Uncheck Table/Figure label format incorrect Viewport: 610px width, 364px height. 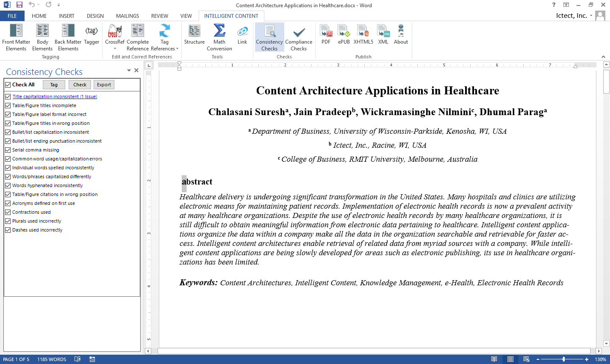click(8, 114)
